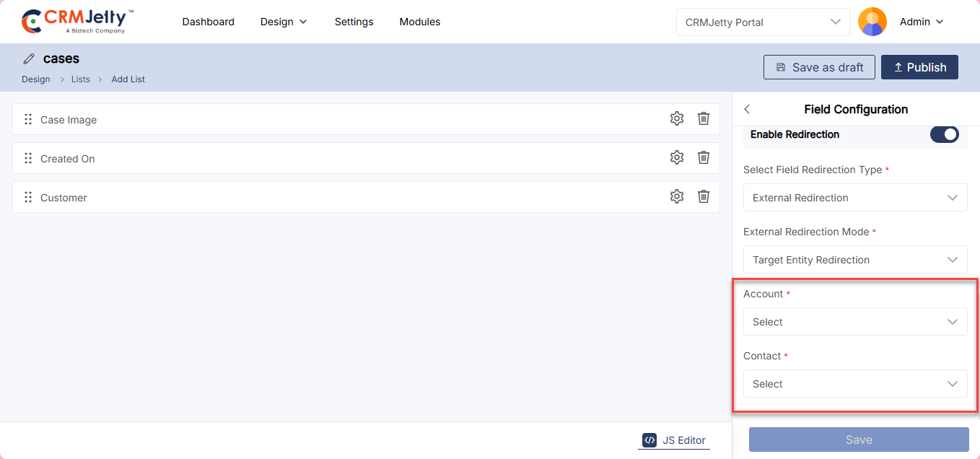Screen dimensions: 980x459
Task: Open settings gear for Created On field
Action: coord(676,158)
